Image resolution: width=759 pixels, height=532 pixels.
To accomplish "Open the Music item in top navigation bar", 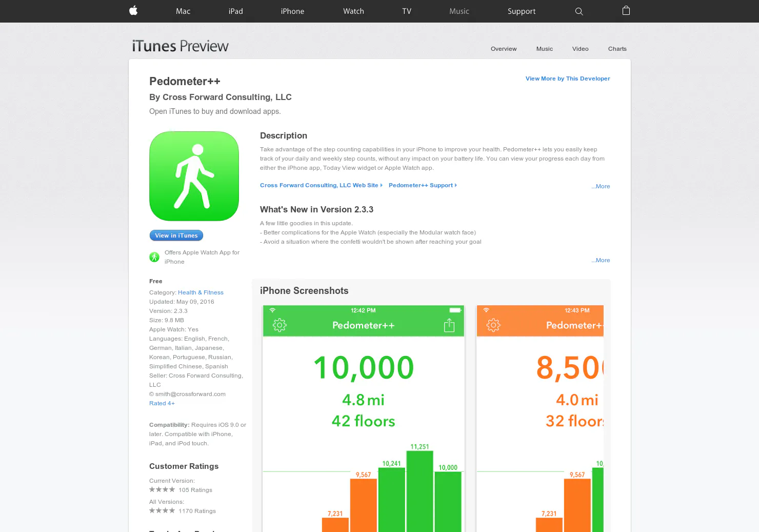I will pyautogui.click(x=459, y=11).
